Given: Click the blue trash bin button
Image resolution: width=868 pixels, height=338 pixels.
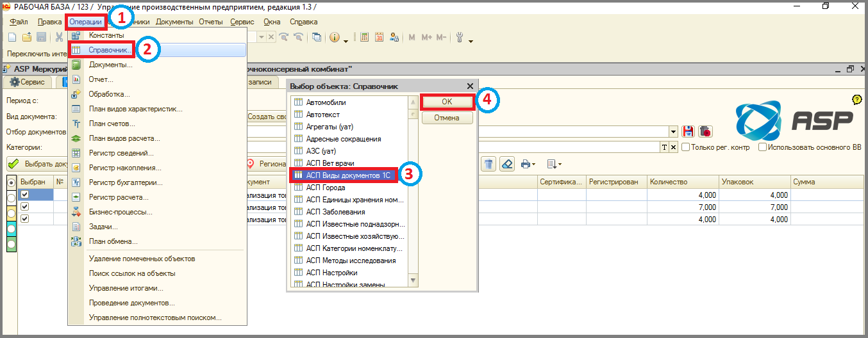Looking at the screenshot, I should click(x=488, y=164).
